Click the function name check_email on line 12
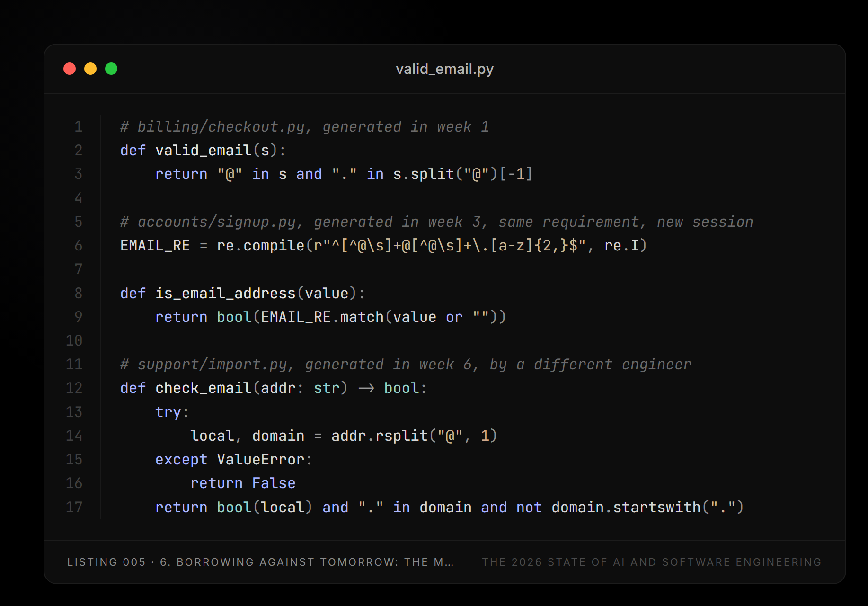 click(x=204, y=388)
